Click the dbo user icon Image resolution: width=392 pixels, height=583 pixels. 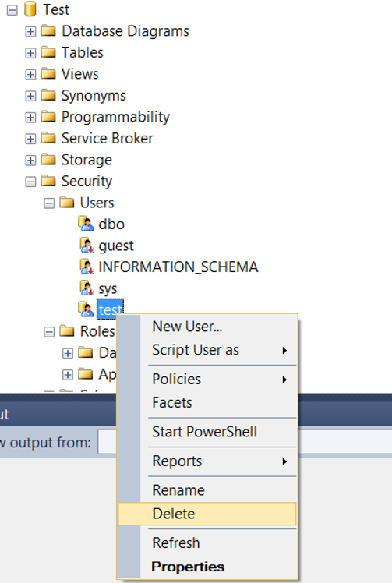coord(86,224)
